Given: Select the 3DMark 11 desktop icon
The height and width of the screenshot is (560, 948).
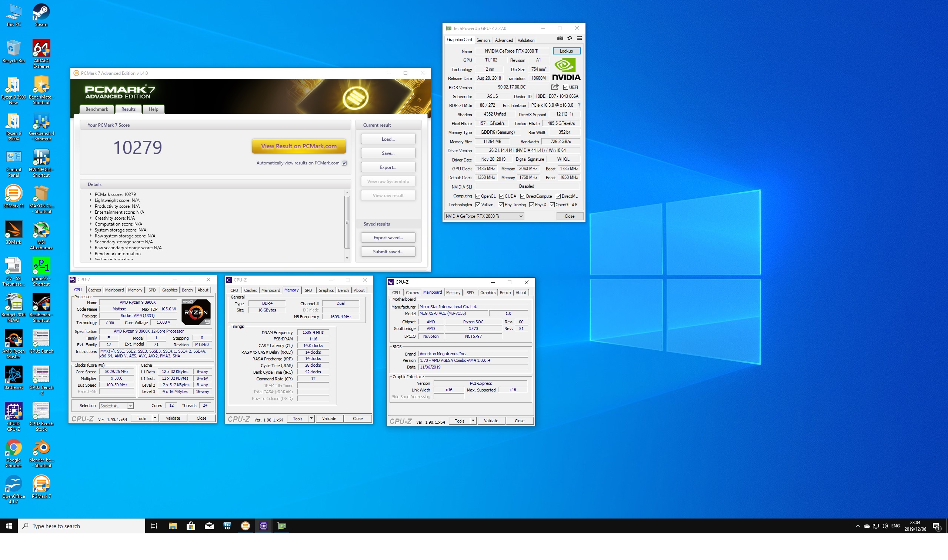Looking at the screenshot, I should coord(14,197).
